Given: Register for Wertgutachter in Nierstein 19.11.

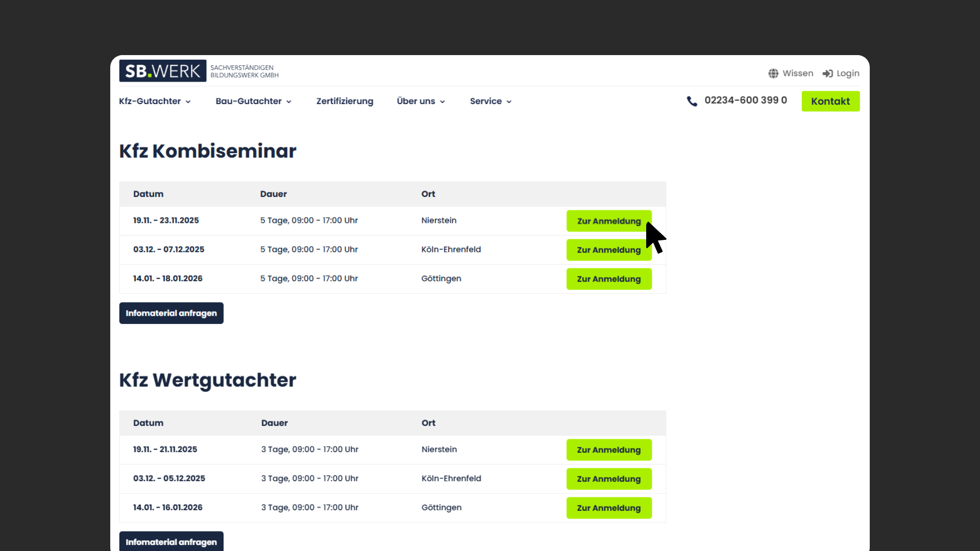Looking at the screenshot, I should (608, 450).
